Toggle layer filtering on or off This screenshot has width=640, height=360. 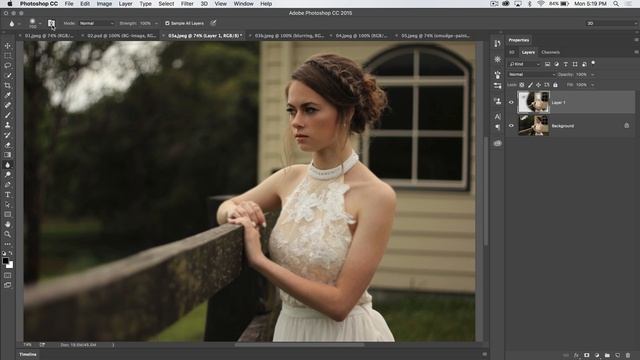point(593,63)
